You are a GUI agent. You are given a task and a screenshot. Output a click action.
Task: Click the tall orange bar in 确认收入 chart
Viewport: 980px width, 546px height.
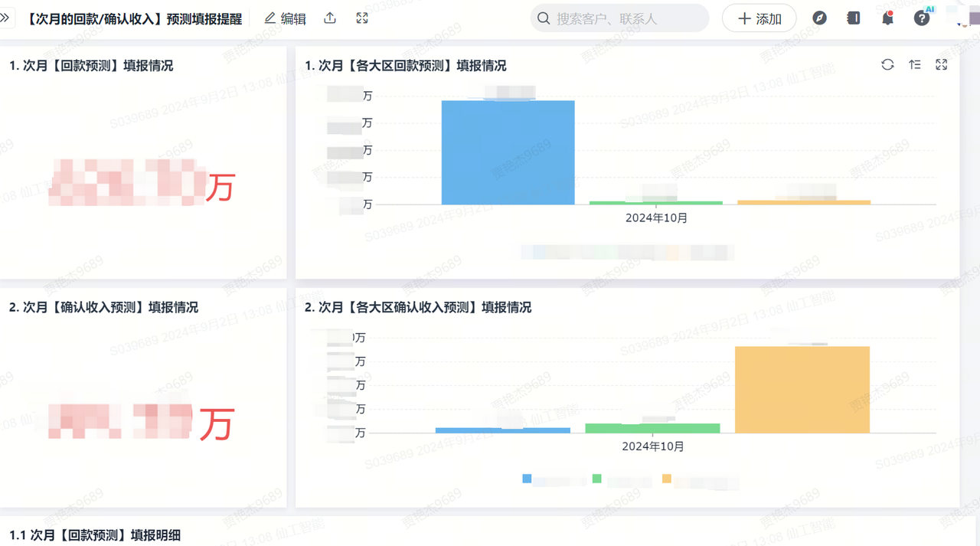click(802, 389)
